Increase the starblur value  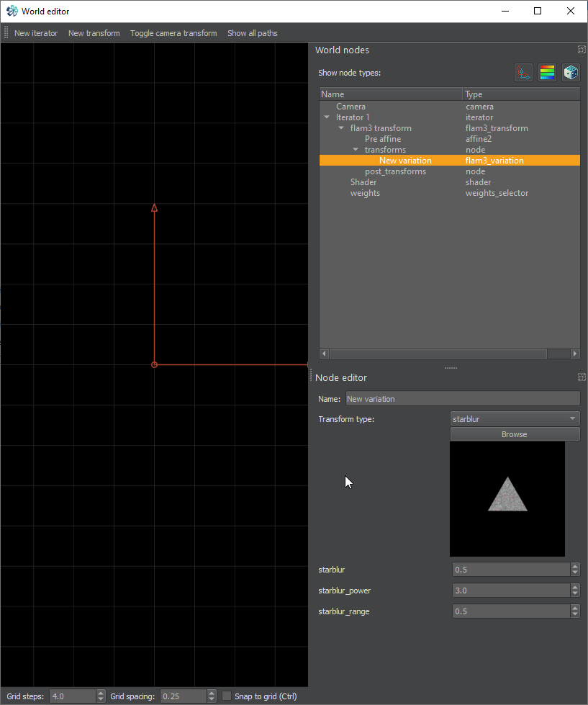coord(575,566)
